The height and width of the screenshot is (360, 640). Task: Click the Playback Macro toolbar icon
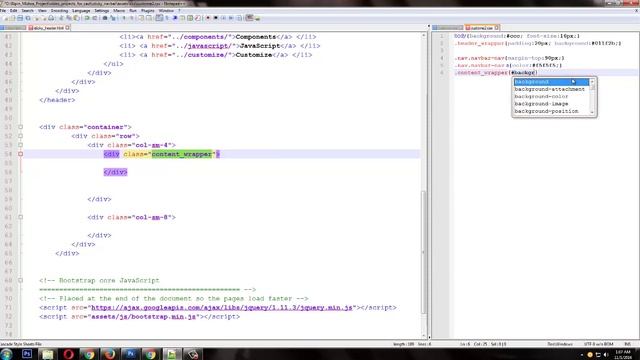pos(223,18)
